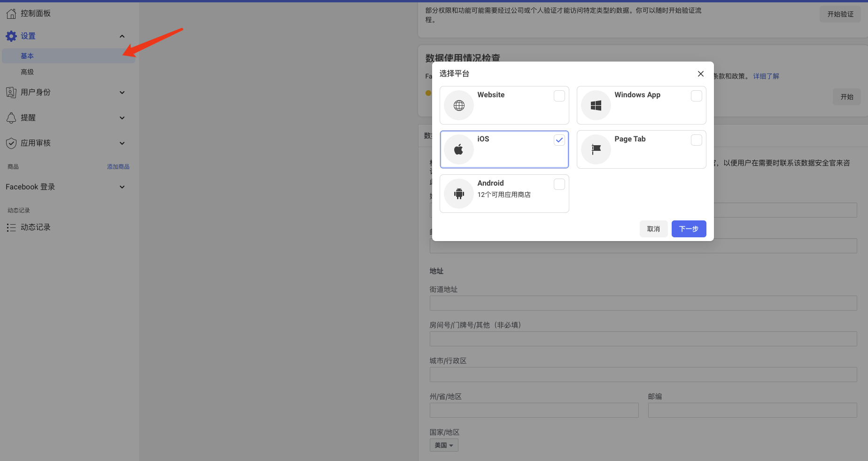Click the shield icon for 应用审核

click(x=11, y=143)
